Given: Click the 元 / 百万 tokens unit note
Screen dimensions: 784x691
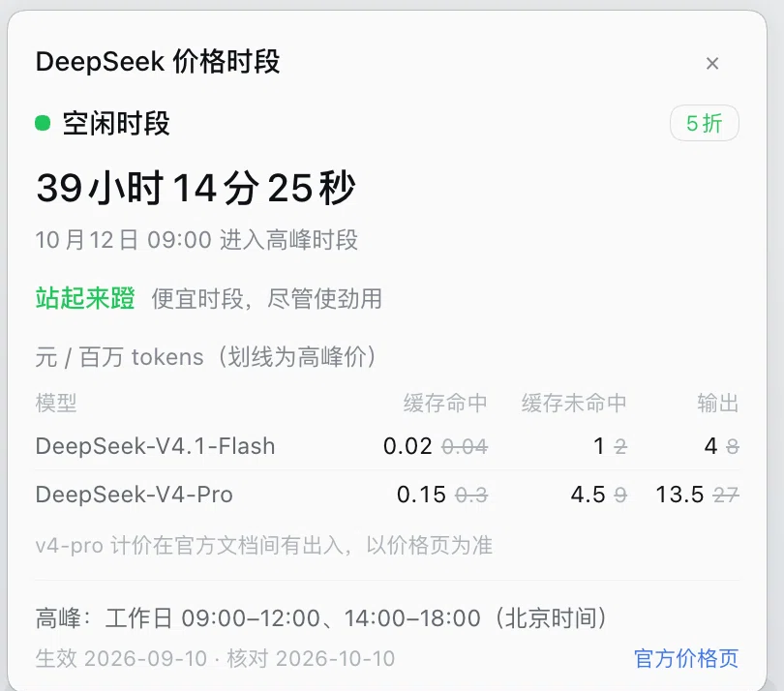Looking at the screenshot, I should (x=206, y=357).
